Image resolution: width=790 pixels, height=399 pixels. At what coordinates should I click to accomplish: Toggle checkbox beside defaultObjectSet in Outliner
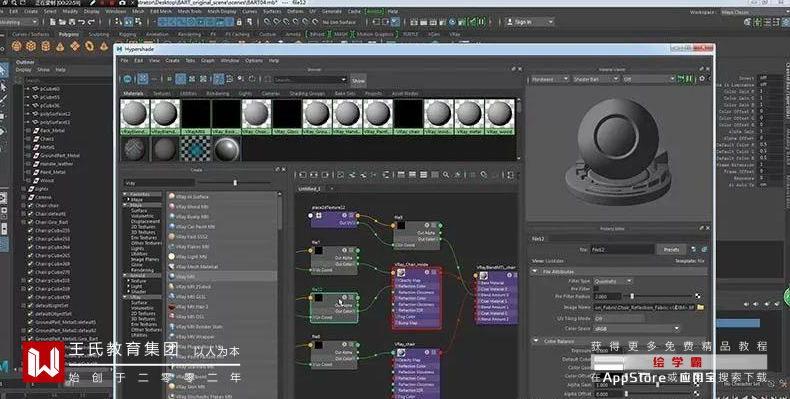click(x=30, y=314)
